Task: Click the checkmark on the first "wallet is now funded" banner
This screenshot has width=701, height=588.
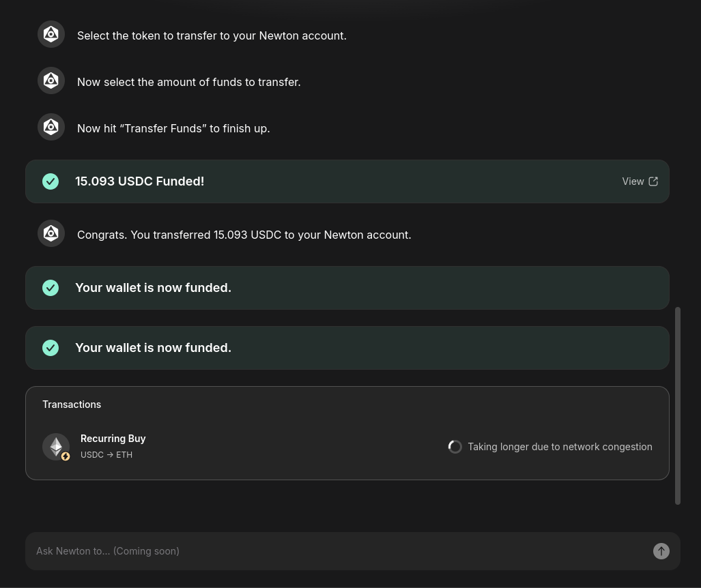Action: (51, 288)
